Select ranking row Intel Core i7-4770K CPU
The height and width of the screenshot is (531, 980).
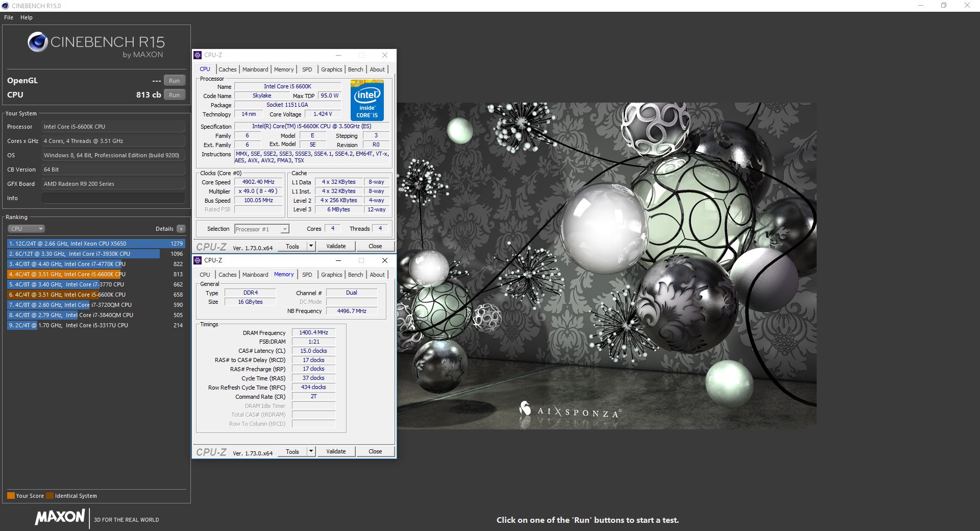coord(96,264)
